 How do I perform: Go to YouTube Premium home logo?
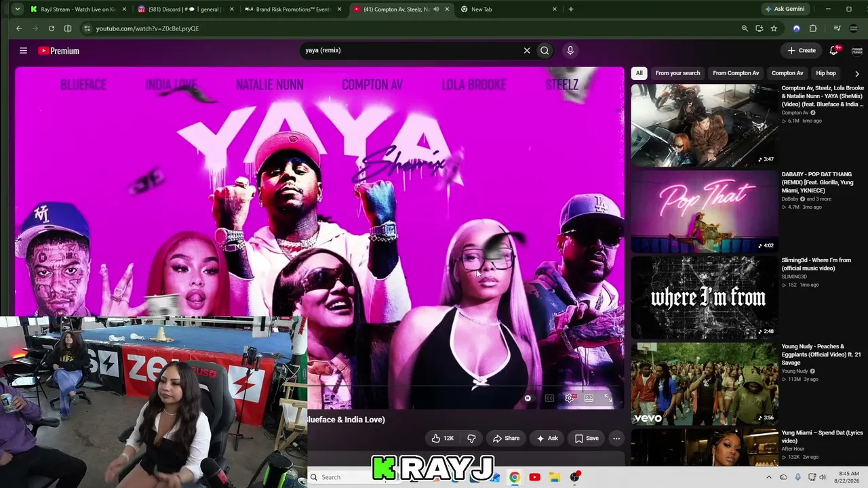pyautogui.click(x=59, y=51)
